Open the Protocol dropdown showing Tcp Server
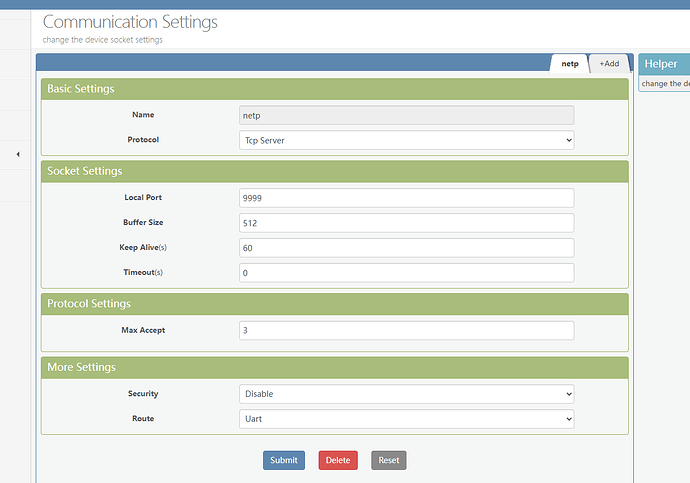690x483 pixels. point(406,140)
